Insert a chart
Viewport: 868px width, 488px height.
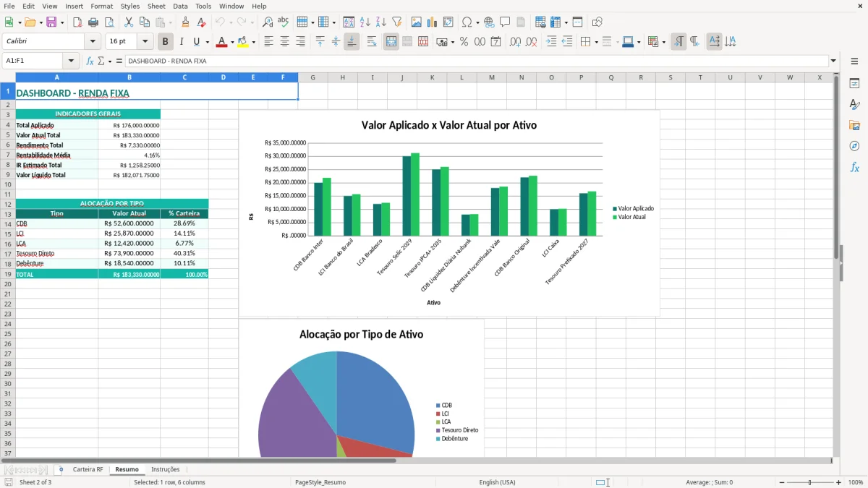[x=433, y=22]
